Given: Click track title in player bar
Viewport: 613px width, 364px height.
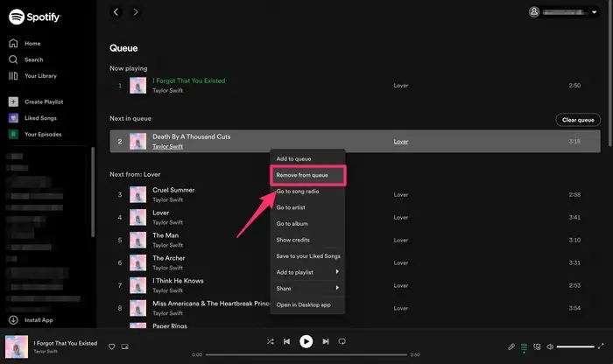Looking at the screenshot, I should pyautogui.click(x=66, y=343).
